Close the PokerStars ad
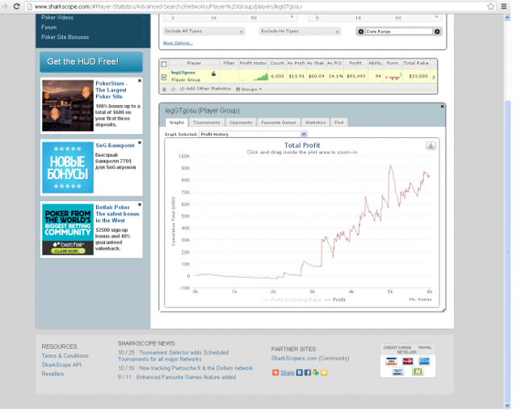Image resolution: width=525 pixels, height=420 pixels. tap(140, 81)
